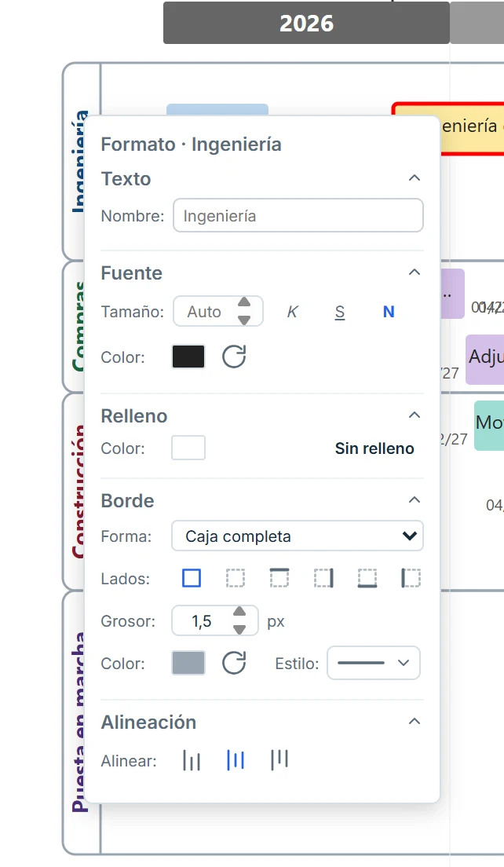Click the Tamaño Auto field

pyautogui.click(x=217, y=311)
